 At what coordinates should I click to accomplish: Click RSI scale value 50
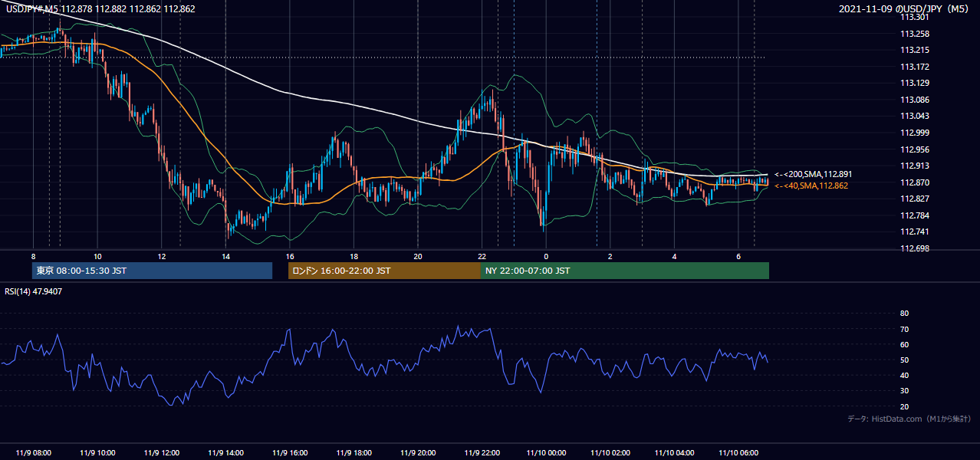pos(904,360)
